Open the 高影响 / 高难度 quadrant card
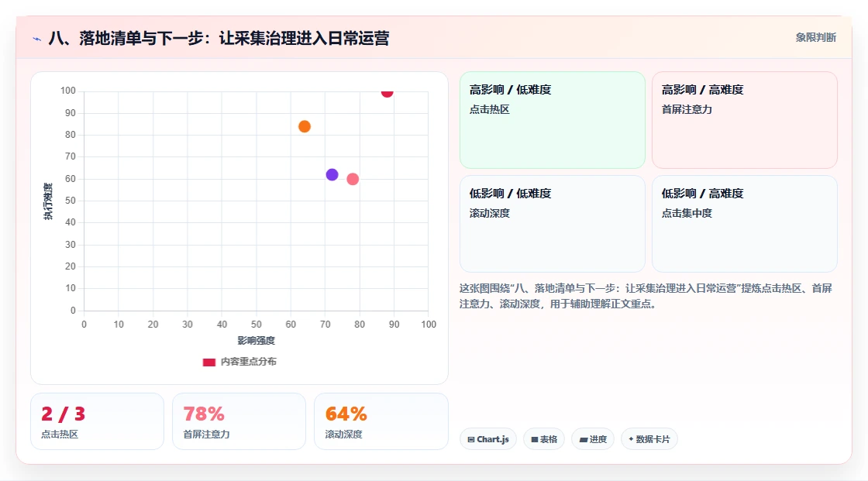The height and width of the screenshot is (481, 868). click(x=745, y=119)
